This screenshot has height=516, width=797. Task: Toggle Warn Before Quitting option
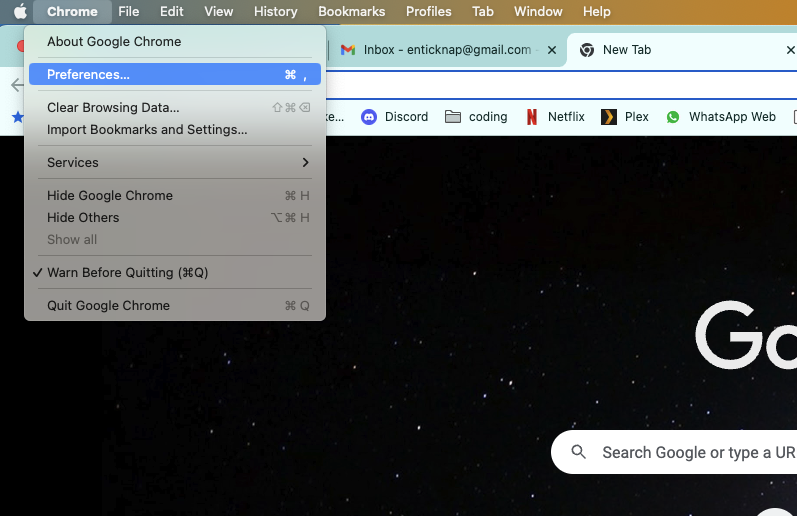pyautogui.click(x=175, y=272)
